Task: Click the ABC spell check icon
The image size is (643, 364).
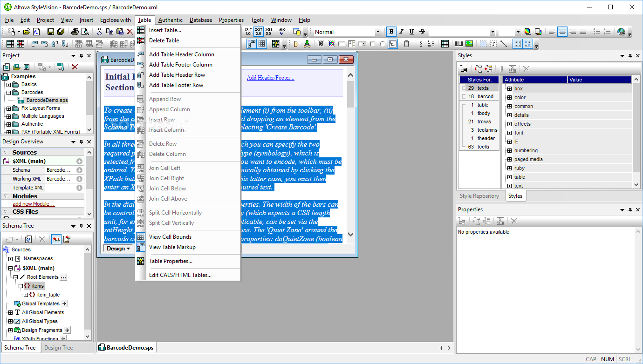Action: coord(282,32)
